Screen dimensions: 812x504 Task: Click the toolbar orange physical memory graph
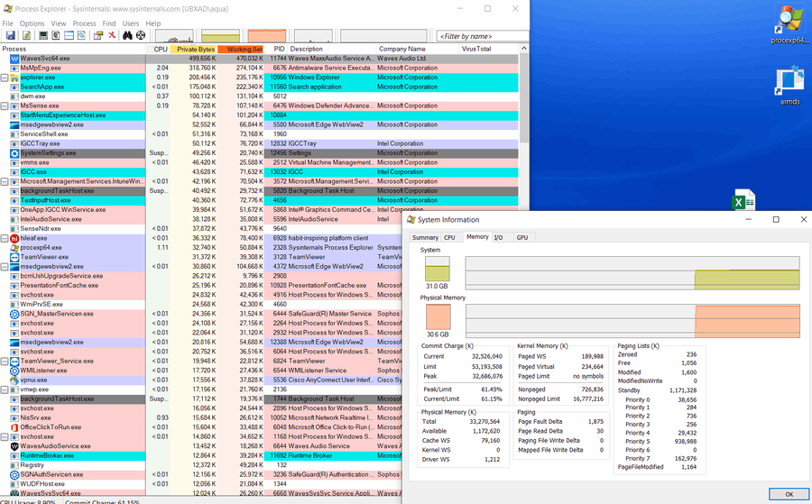pos(267,36)
